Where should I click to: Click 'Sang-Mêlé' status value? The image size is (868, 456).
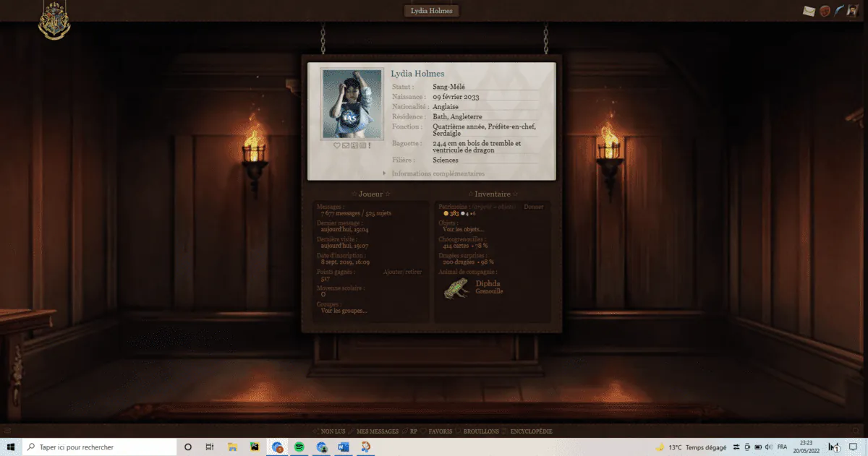[448, 87]
